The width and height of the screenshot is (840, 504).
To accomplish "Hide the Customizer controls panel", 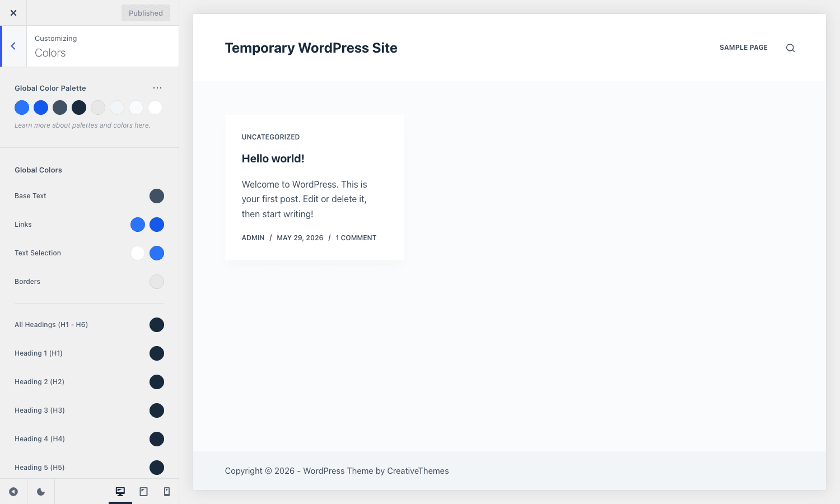I will click(13, 492).
